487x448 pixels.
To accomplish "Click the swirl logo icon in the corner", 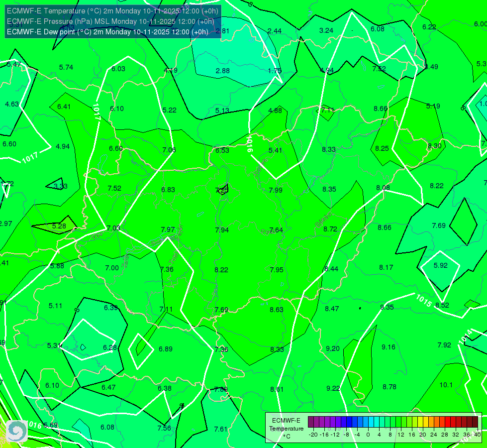I will point(17,431).
